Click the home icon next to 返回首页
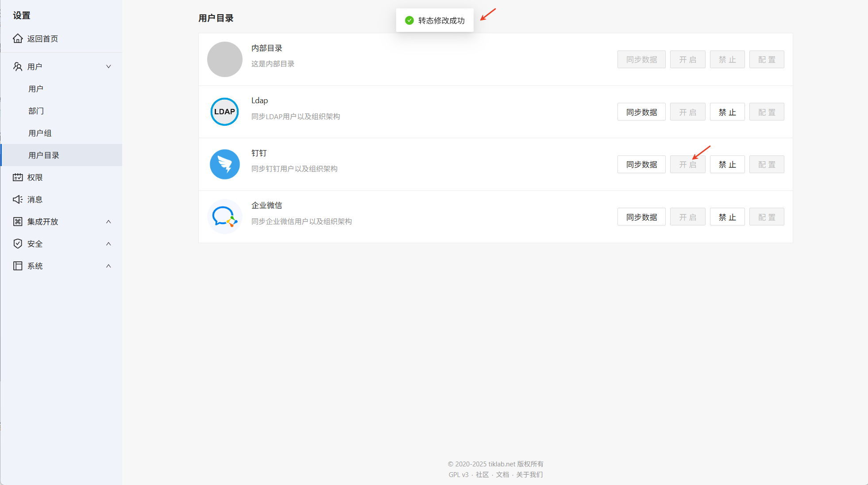The image size is (868, 485). 18,39
